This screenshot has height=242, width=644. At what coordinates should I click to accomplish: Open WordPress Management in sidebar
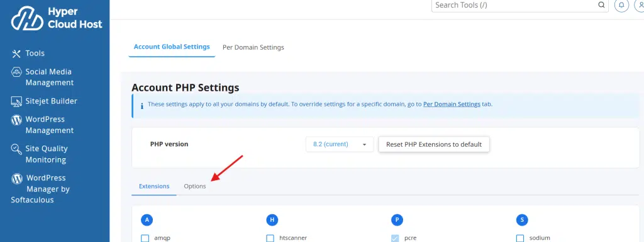tap(42, 125)
